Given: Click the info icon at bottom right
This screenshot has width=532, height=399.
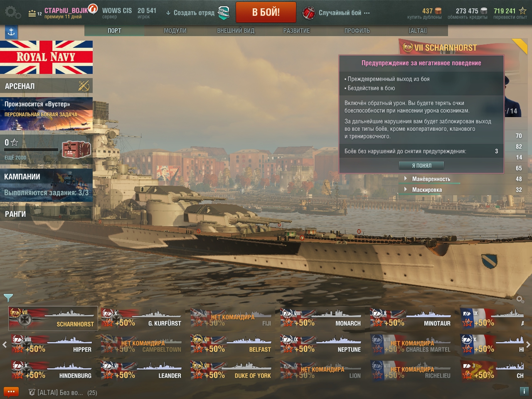Looking at the screenshot, I should pyautogui.click(x=524, y=391).
